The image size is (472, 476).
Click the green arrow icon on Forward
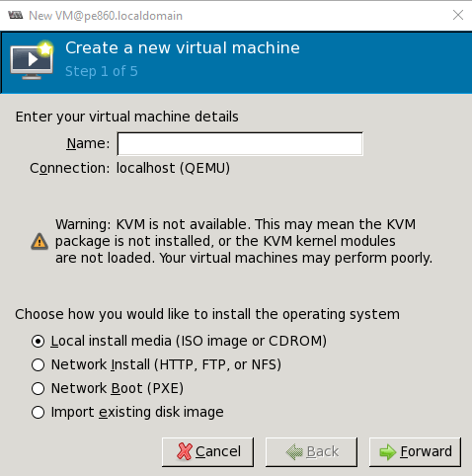tap(388, 452)
